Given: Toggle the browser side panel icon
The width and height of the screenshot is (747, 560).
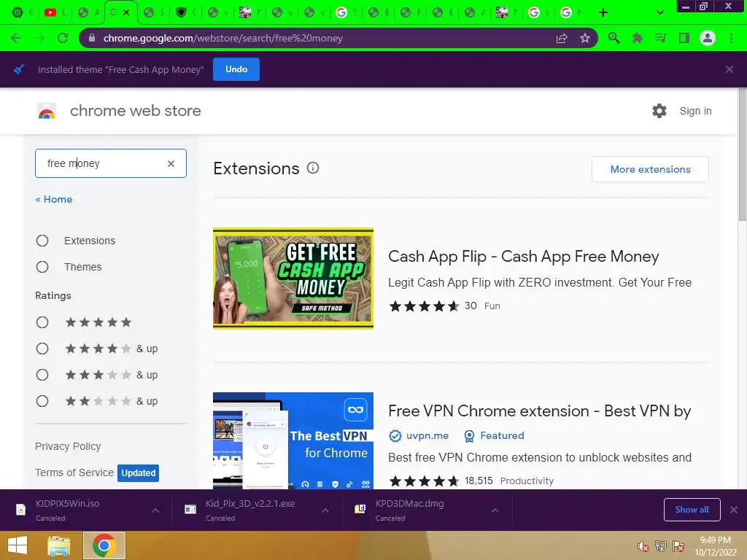Looking at the screenshot, I should [684, 38].
